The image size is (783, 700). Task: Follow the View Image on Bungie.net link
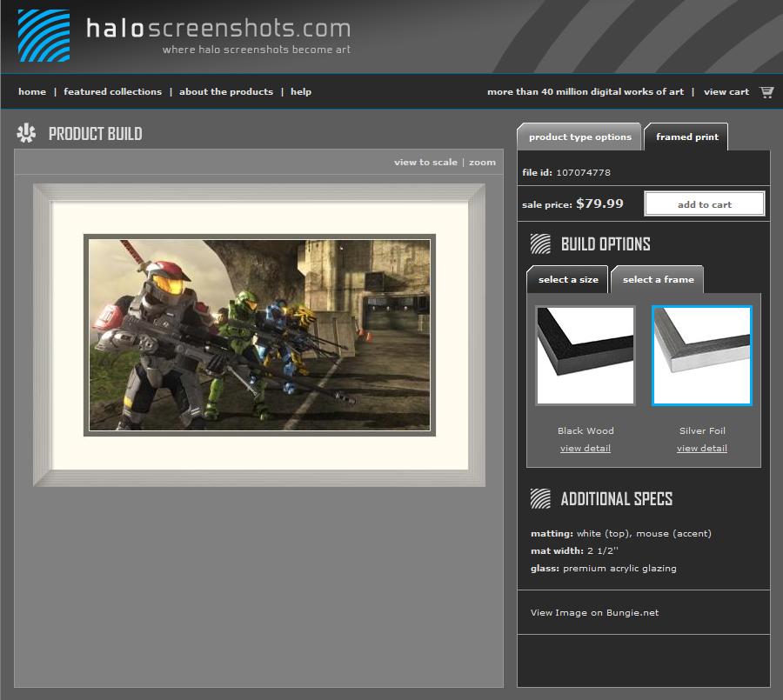click(594, 613)
